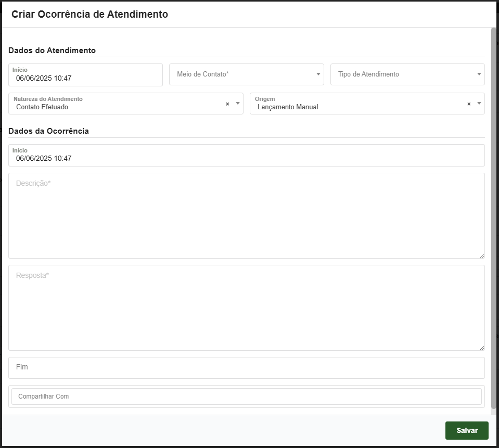Viewport: 499px width, 448px height.
Task: Clear the Origem selected value
Action: [x=469, y=104]
